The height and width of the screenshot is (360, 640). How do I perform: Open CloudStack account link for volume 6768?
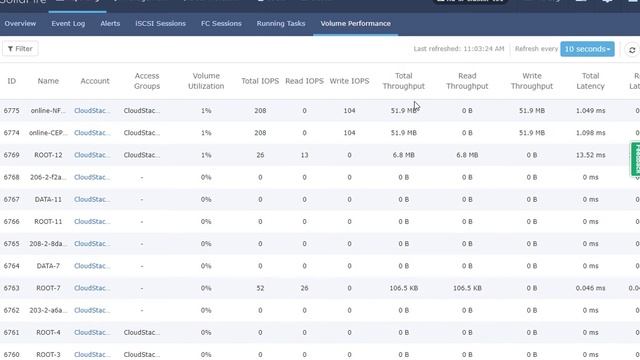pyautogui.click(x=92, y=177)
